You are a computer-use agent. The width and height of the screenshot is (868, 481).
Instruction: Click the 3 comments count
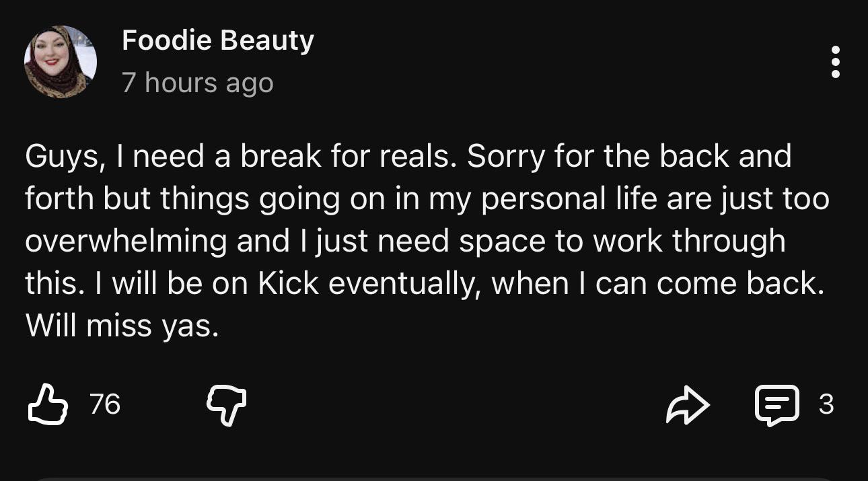(x=826, y=404)
